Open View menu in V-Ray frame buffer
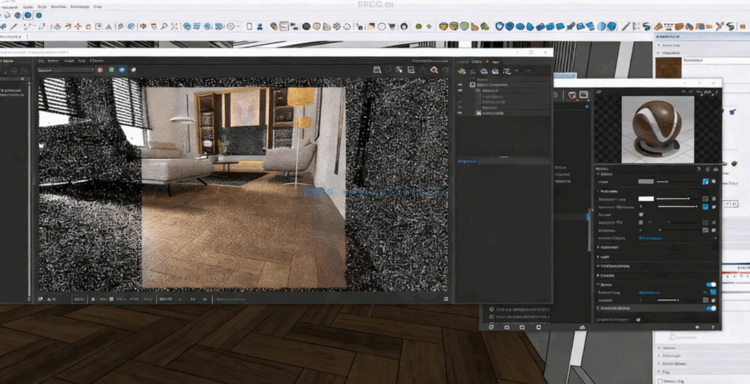The image size is (750, 384). 82,61
